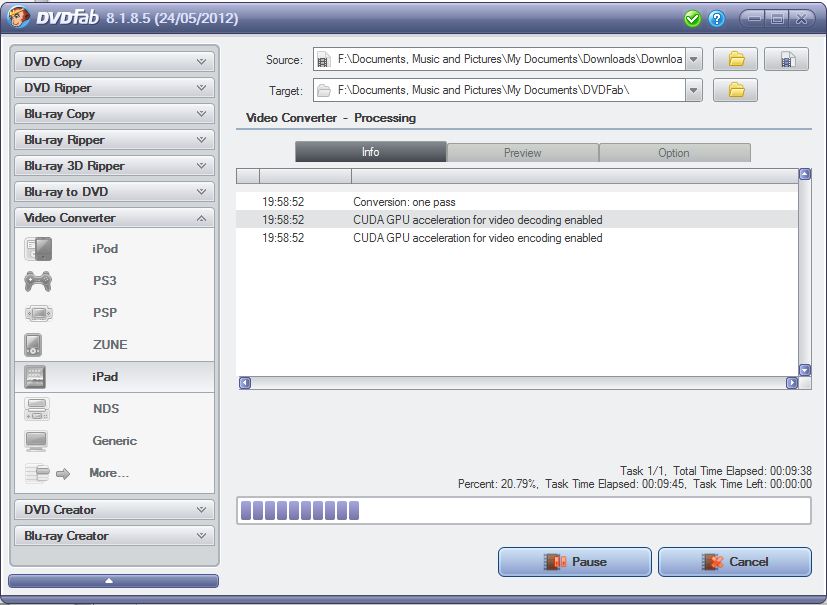The height and width of the screenshot is (605, 827).
Task: Pause the conversion process
Action: (575, 562)
